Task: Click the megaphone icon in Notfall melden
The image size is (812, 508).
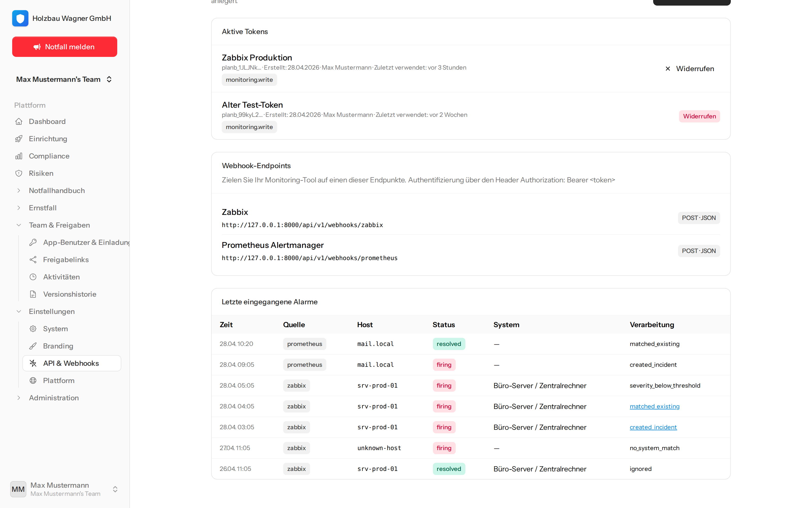Action: 37,47
